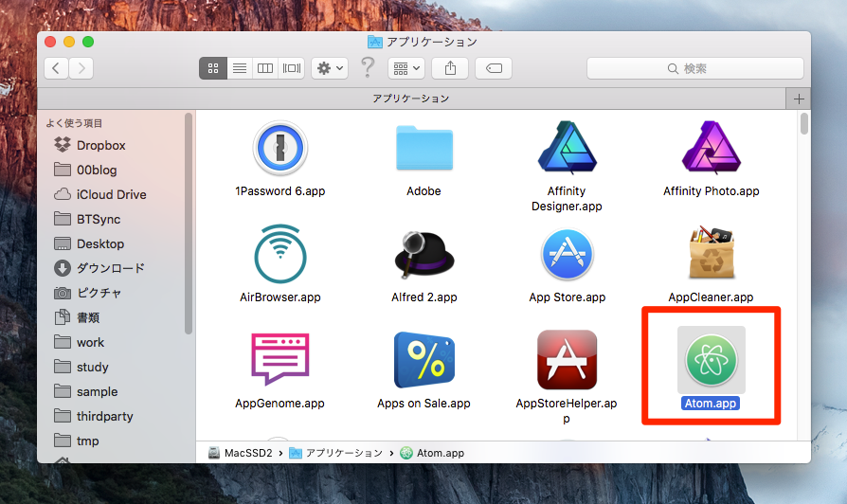Screen dimensions: 847x504
Task: Go forward with the right arrow button
Action: pos(81,68)
